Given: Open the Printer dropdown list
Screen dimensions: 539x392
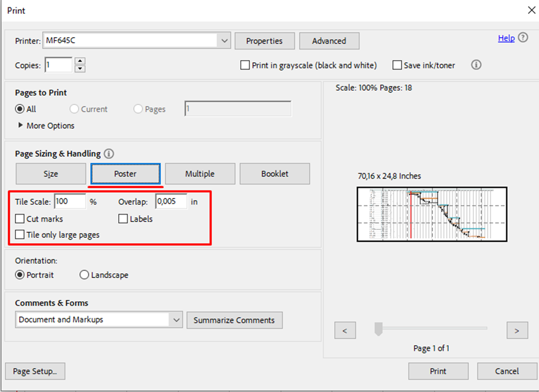Looking at the screenshot, I should click(x=224, y=41).
